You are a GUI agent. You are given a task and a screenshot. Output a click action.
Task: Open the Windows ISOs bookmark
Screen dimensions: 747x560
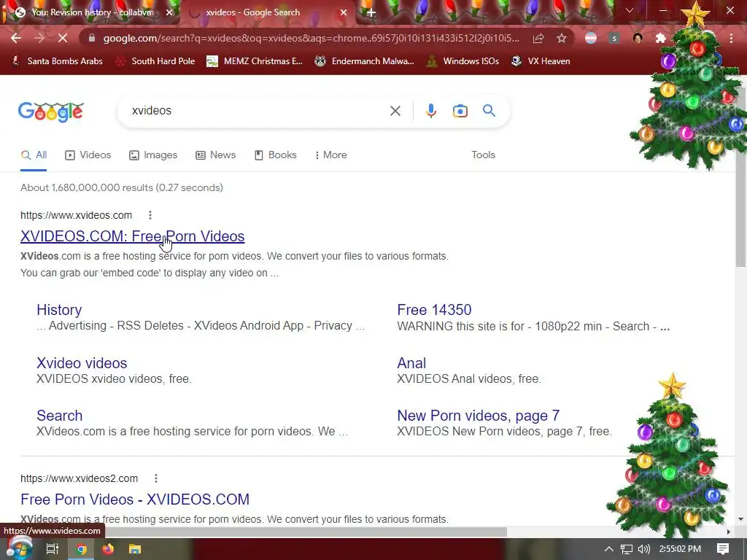pyautogui.click(x=463, y=61)
